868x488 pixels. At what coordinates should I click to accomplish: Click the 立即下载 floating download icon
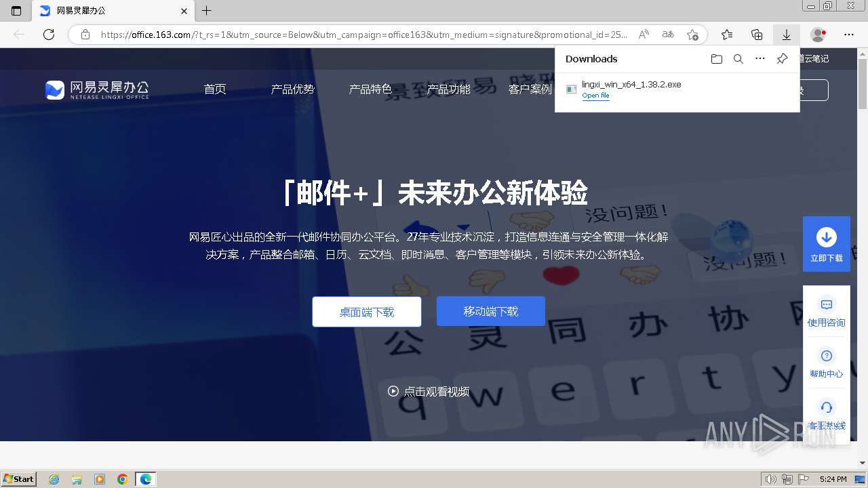pos(826,237)
